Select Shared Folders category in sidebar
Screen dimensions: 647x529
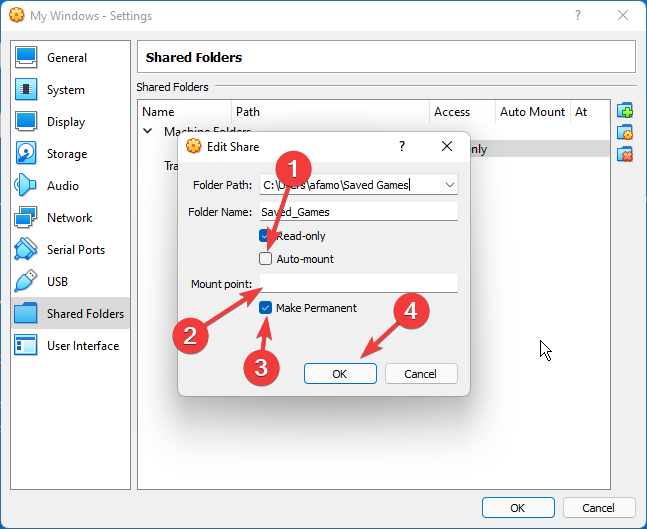pos(70,313)
